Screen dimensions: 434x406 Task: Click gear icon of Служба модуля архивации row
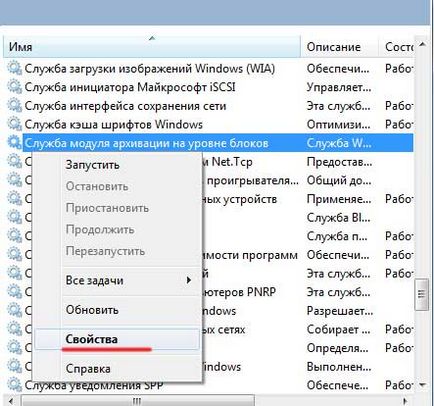point(14,143)
